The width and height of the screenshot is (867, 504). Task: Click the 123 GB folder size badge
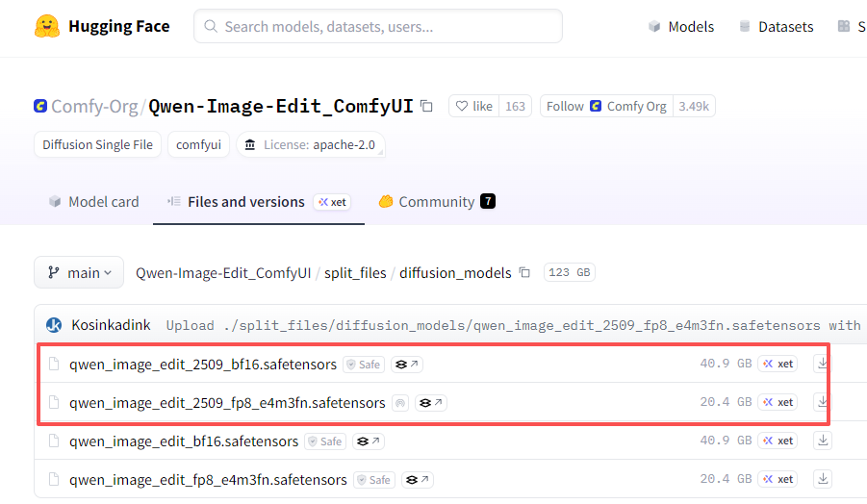click(569, 272)
